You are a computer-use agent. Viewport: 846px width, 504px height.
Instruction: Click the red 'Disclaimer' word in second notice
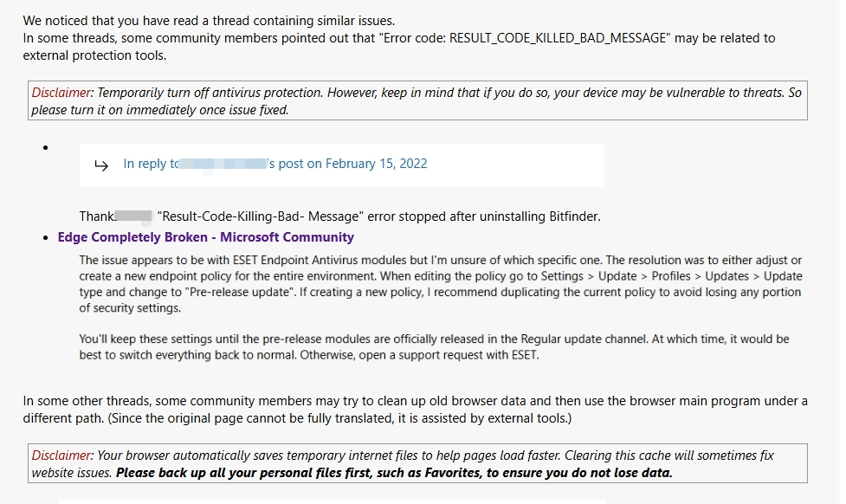pyautogui.click(x=61, y=456)
